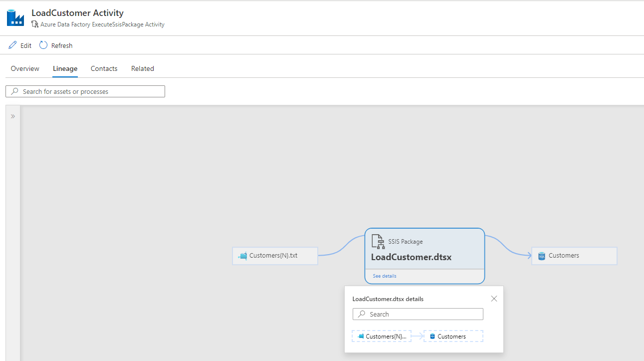Close the LoadCustomer.dtsx details popup
The image size is (644, 361).
click(494, 299)
